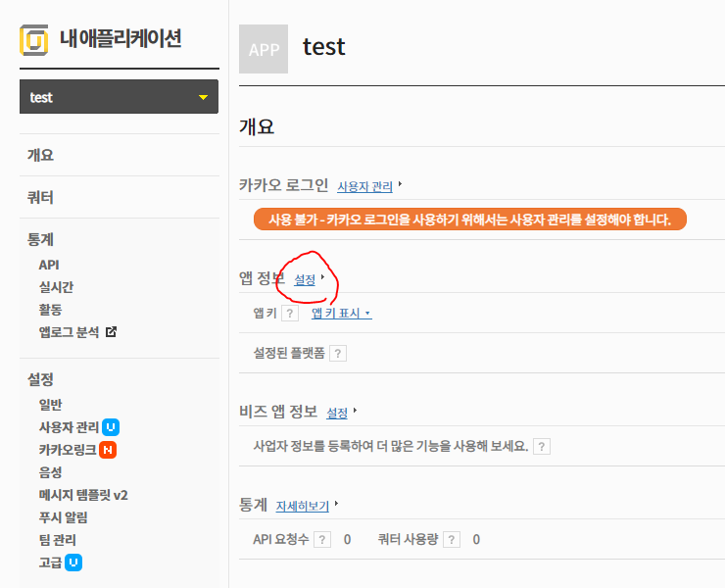The image size is (725, 588).
Task: Click the 비즈 앱 정보 section heading
Action: click(x=278, y=412)
